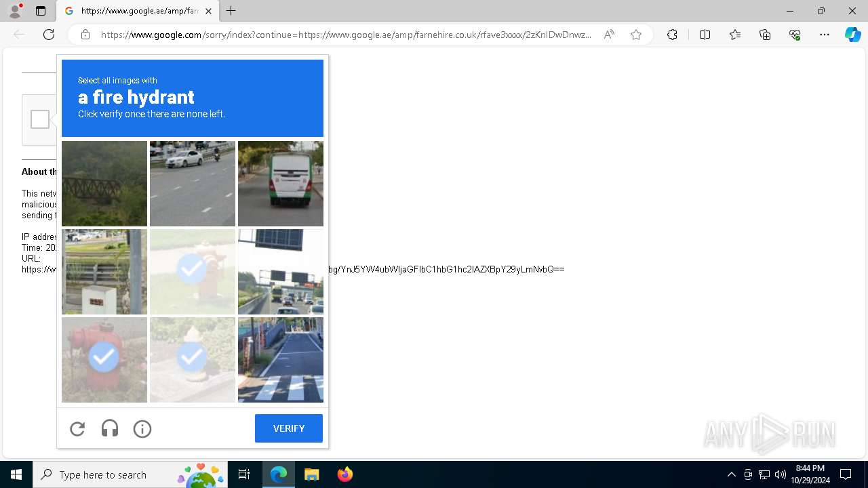Open clock and date flyout

pos(810,474)
